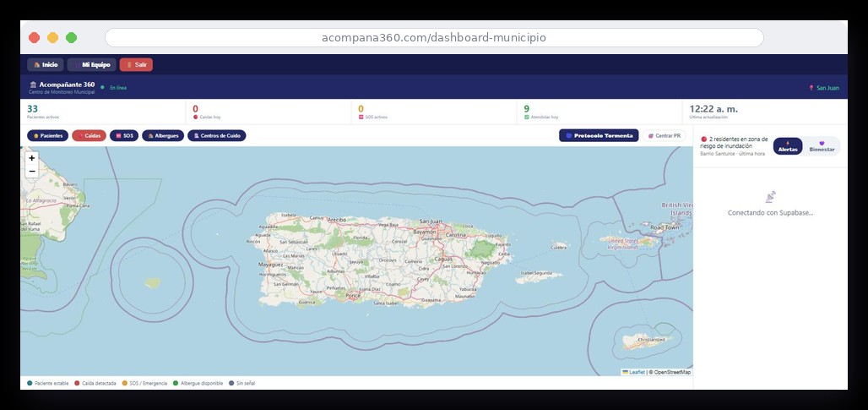Click the SOS / Emergencia legend dot
The image size is (868, 410).
pyautogui.click(x=125, y=383)
